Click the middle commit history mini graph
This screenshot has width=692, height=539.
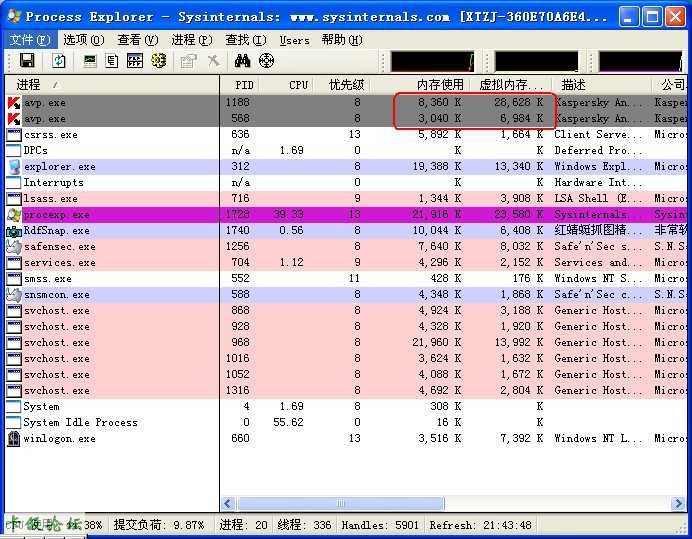pyautogui.click(x=536, y=61)
